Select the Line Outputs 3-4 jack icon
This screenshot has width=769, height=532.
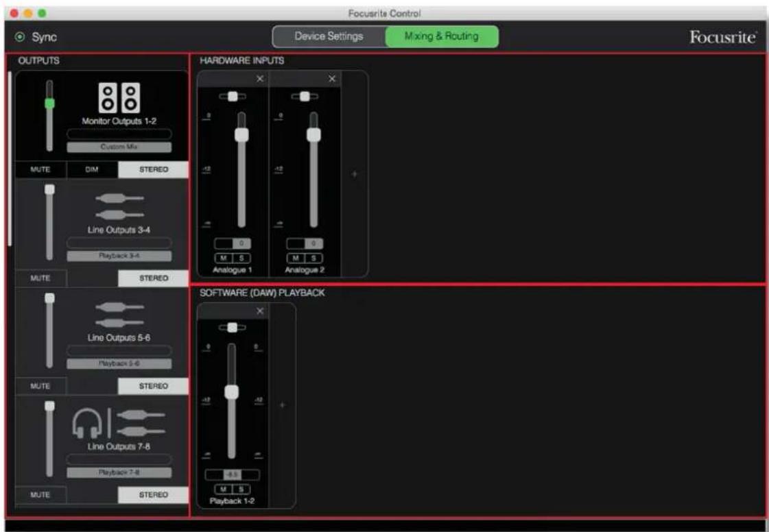(x=119, y=206)
